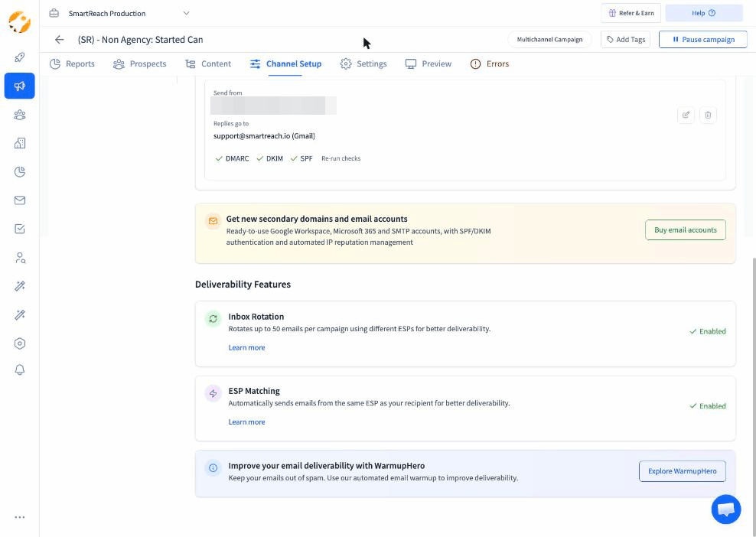Expand the three-dots more menu in sidebar
756x537 pixels.
(x=20, y=517)
